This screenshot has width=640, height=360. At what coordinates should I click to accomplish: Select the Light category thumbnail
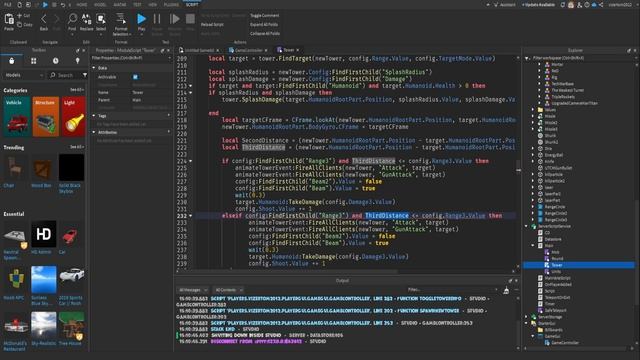73,116
